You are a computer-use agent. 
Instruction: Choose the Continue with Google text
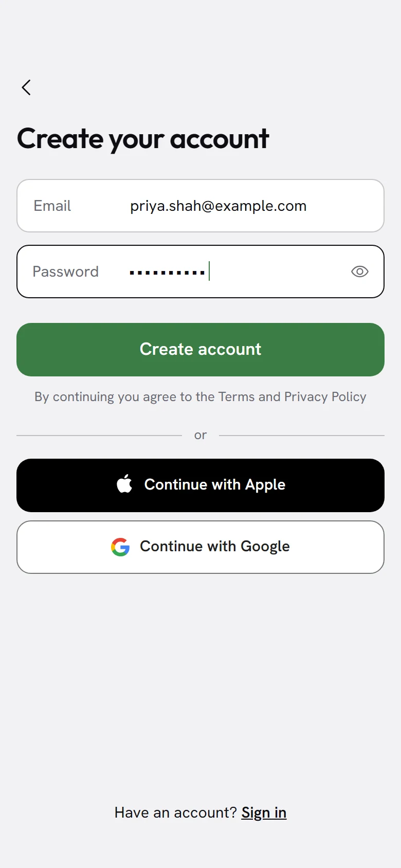[215, 547]
